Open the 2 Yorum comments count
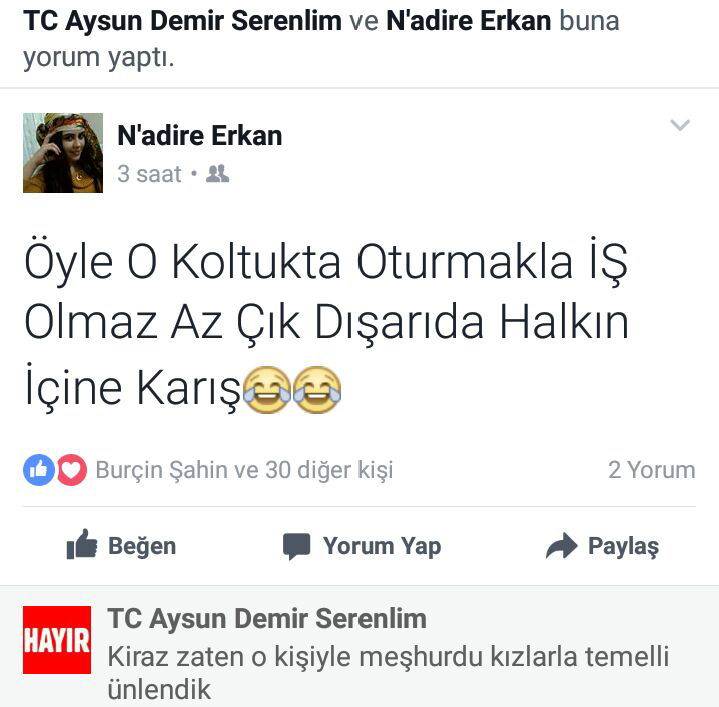Image resolution: width=719 pixels, height=707 pixels. coord(652,470)
